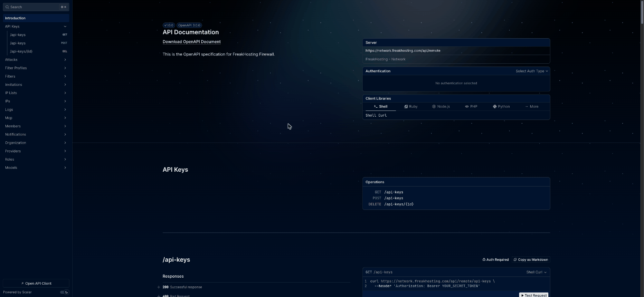Click the FreakHosting - Network server description

click(385, 59)
